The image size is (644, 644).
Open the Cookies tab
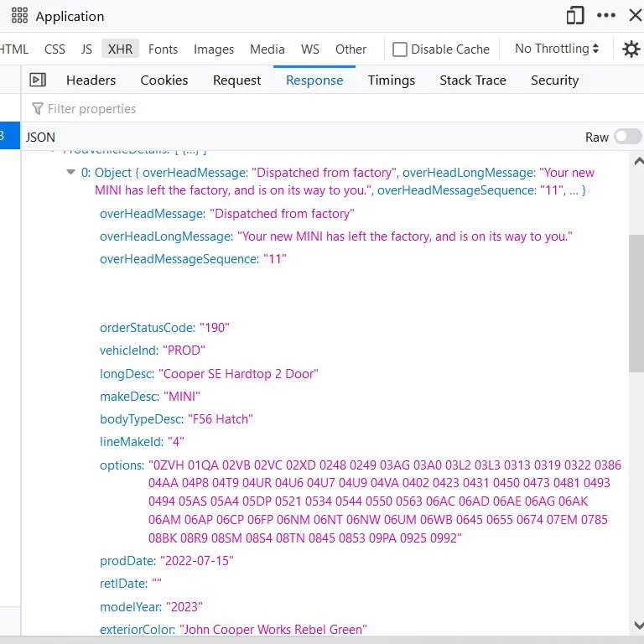point(164,80)
